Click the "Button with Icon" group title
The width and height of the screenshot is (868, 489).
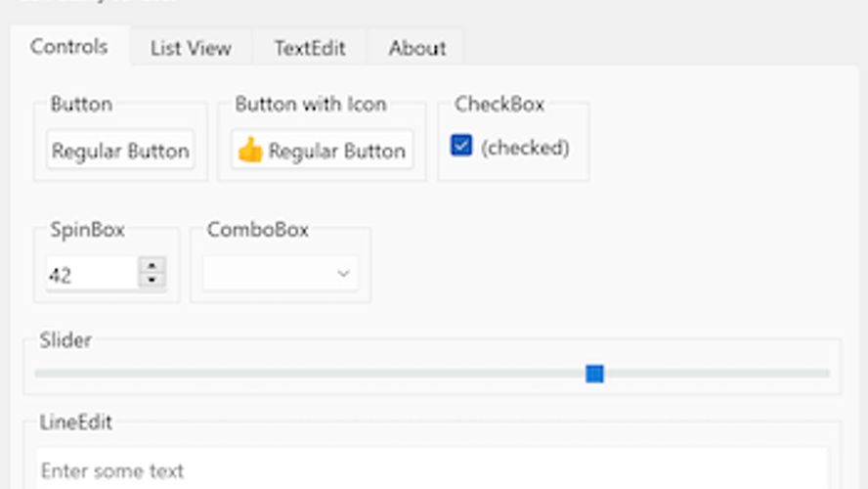tap(311, 104)
